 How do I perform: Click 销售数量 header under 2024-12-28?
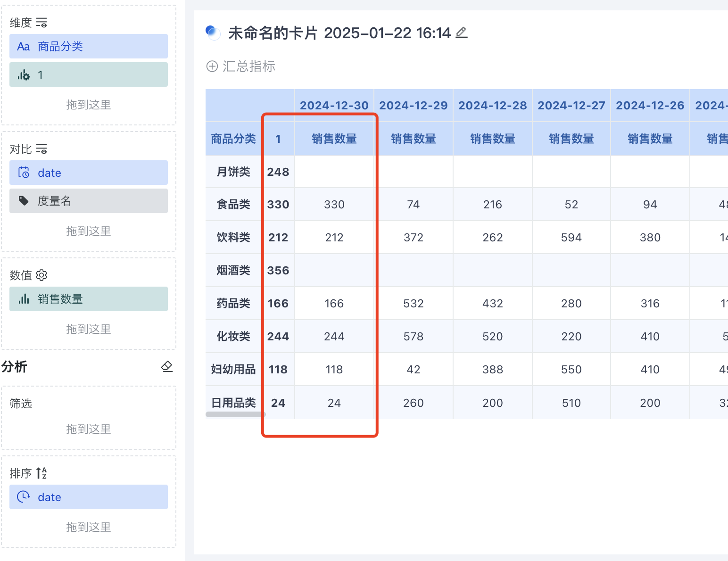click(493, 139)
